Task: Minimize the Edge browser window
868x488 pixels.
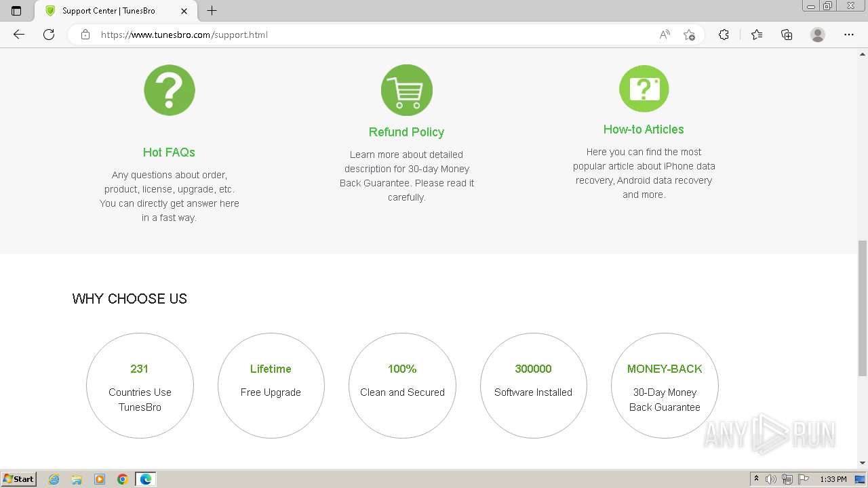Action: 811,6
